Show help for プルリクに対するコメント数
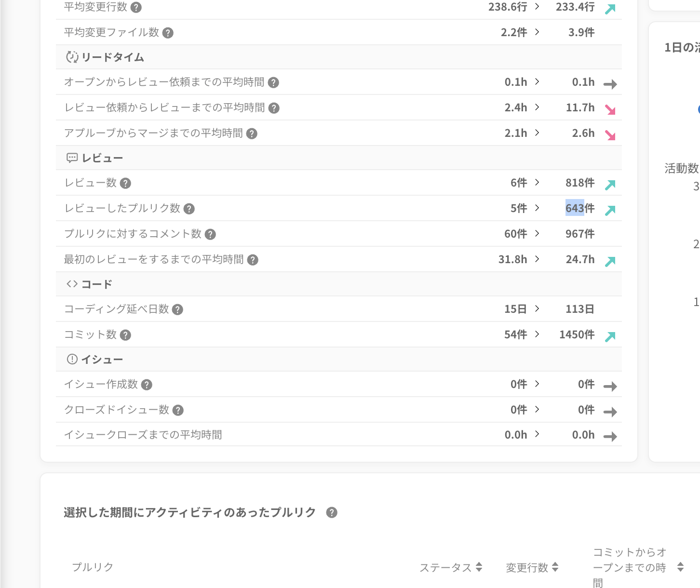 point(210,234)
